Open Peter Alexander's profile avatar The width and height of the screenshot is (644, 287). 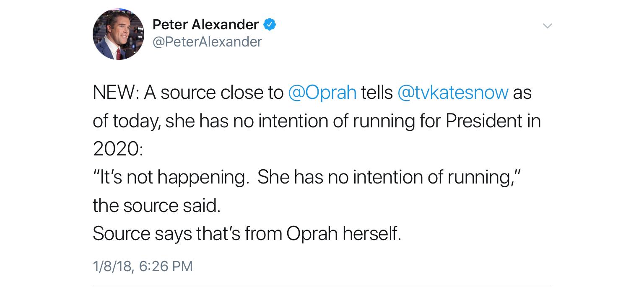[118, 34]
